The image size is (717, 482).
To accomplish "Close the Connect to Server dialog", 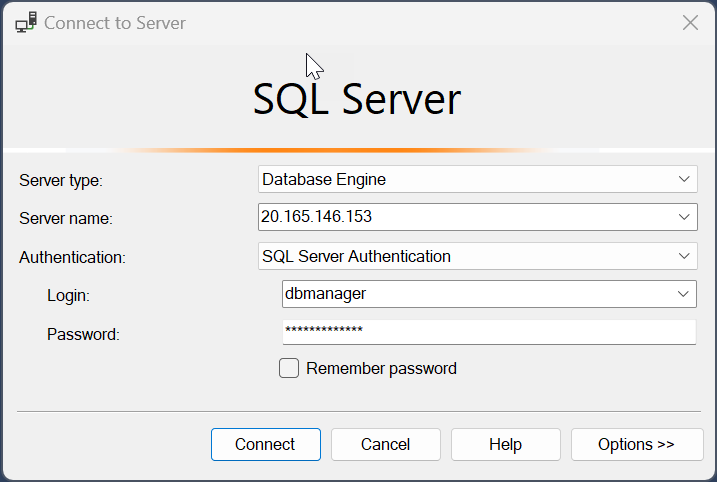I will (690, 22).
